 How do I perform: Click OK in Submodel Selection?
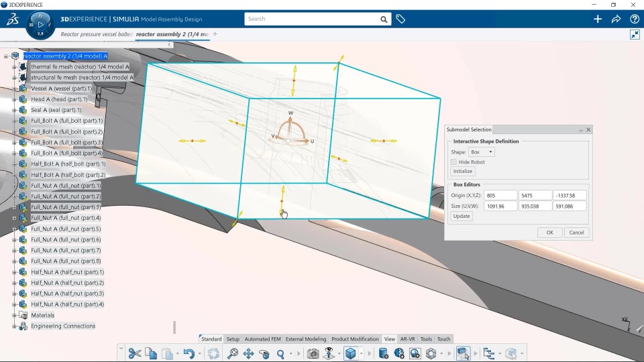549,233
